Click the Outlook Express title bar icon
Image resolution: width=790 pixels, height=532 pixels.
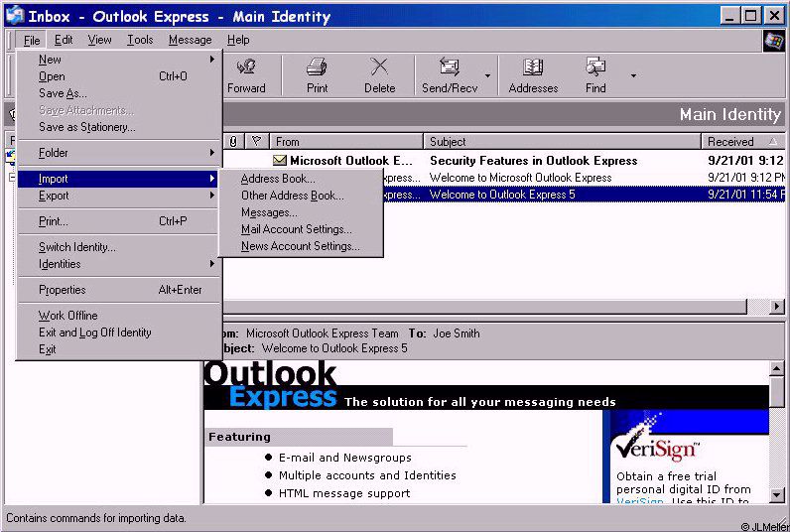15,16
